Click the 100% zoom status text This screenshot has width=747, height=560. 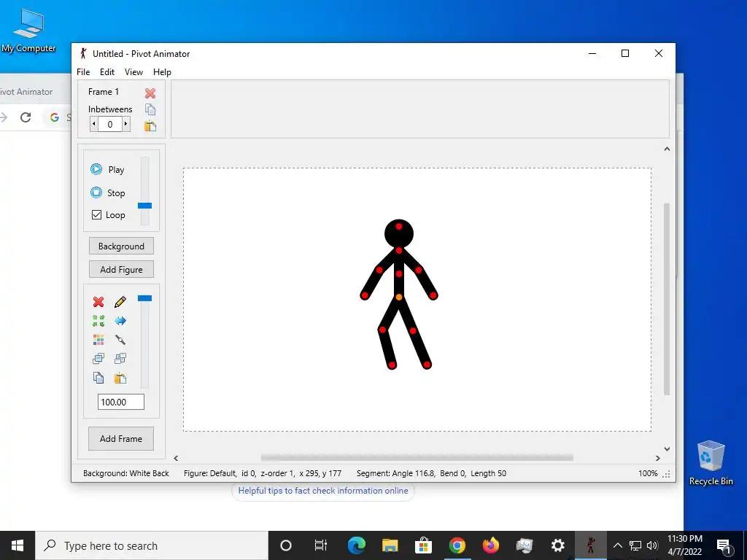[x=648, y=473]
